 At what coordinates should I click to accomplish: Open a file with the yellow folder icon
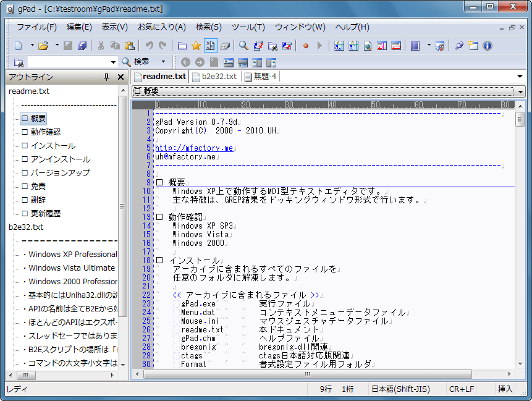tap(43, 46)
